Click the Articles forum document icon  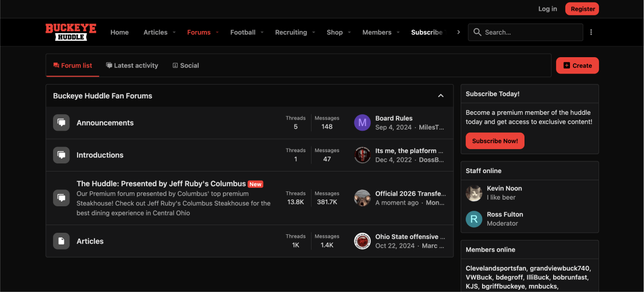point(61,241)
